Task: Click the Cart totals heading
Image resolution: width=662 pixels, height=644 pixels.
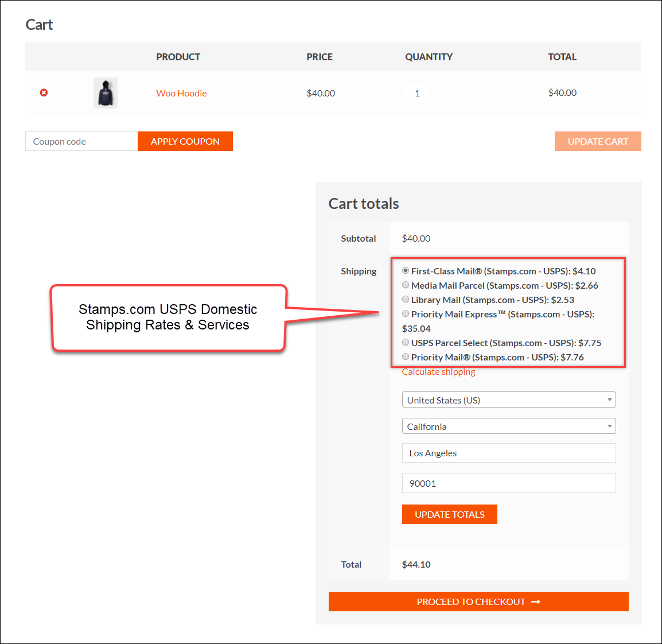Action: [x=364, y=204]
